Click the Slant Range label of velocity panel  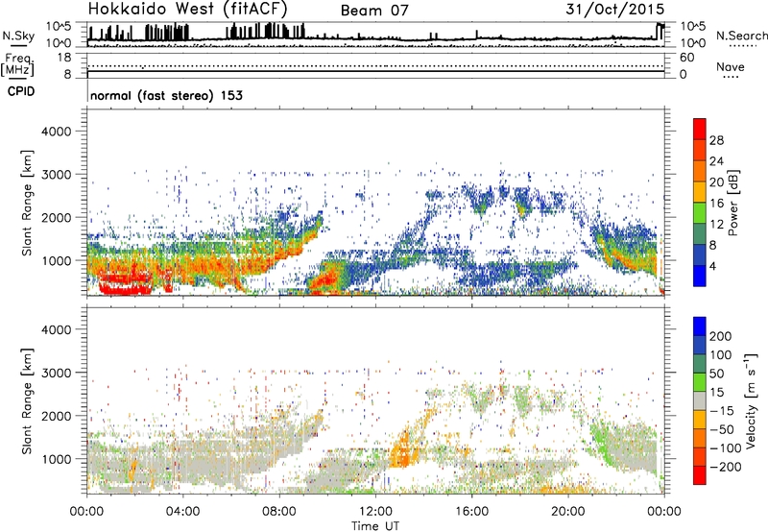coord(27,401)
